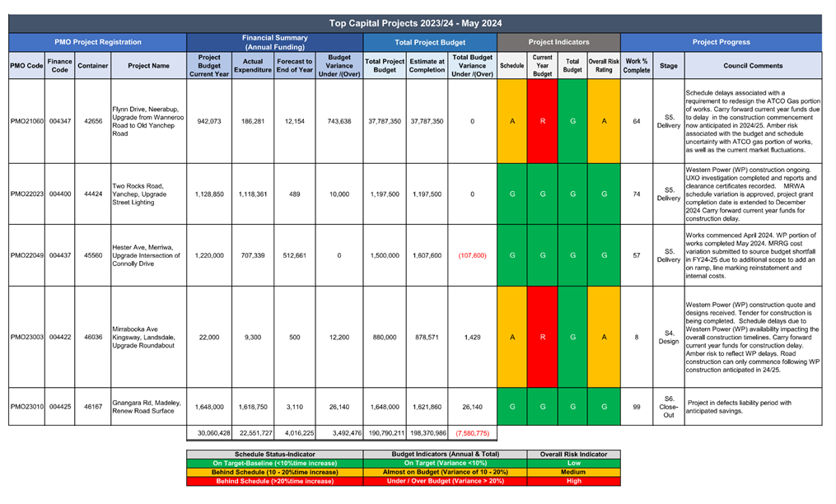
Task: Select the Work % Complete column header
Action: point(637,65)
